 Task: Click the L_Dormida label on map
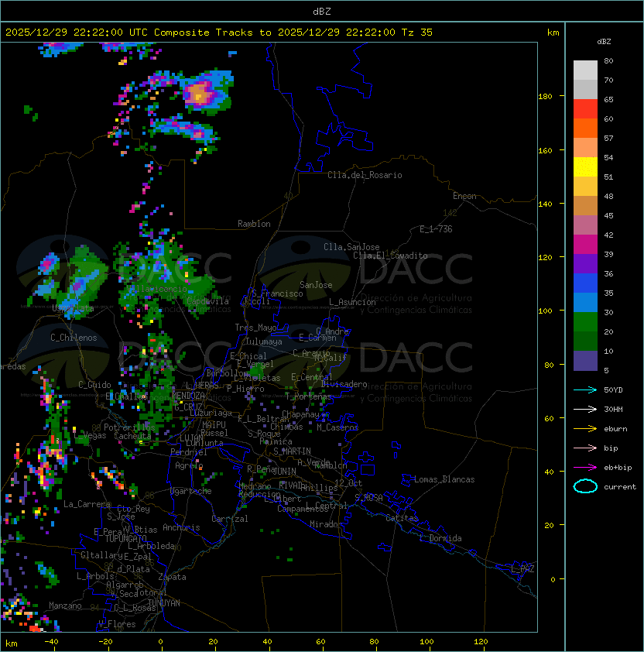(x=440, y=538)
